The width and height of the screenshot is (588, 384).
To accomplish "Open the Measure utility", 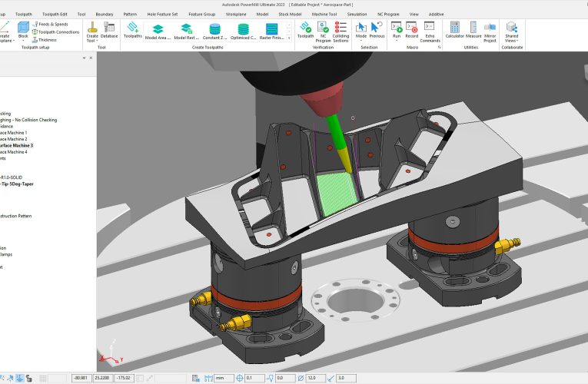I will (473, 30).
